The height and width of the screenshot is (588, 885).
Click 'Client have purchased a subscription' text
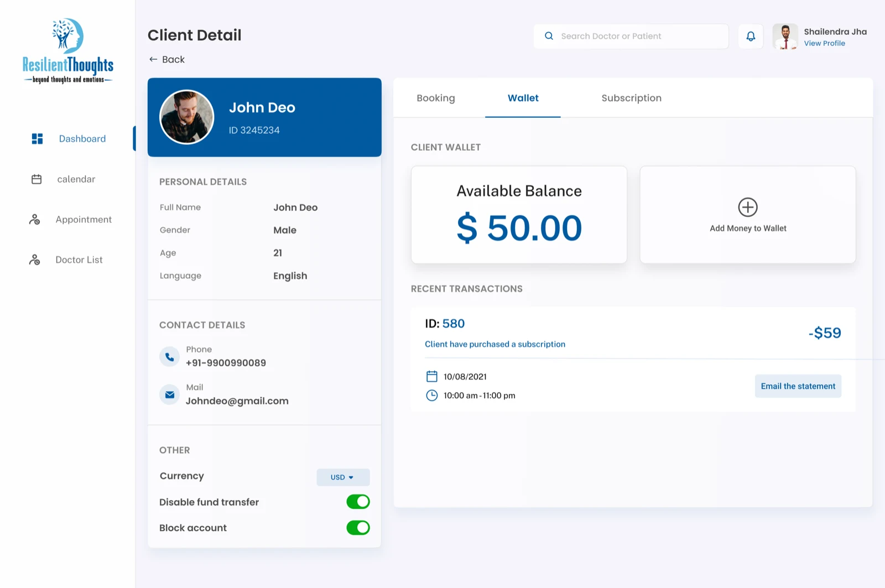495,344
